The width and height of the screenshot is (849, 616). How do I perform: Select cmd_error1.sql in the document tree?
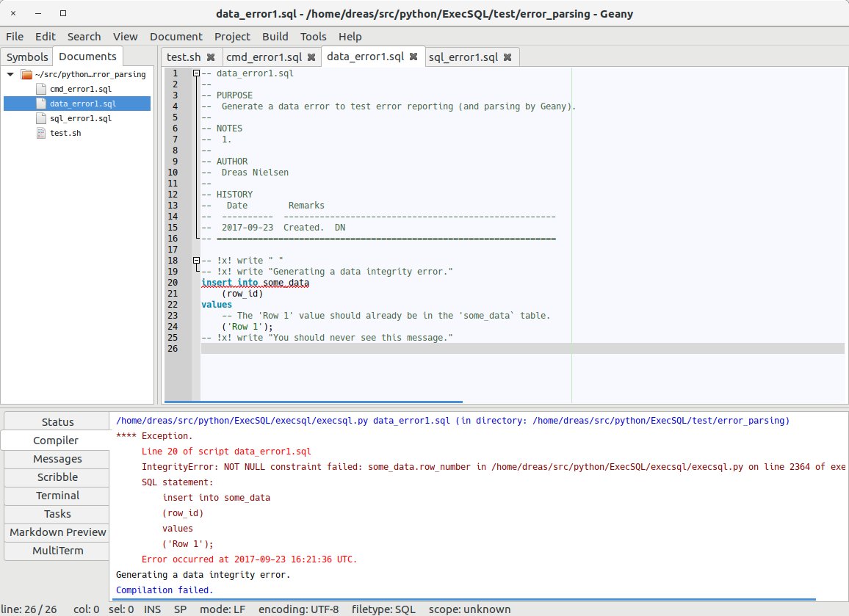pyautogui.click(x=81, y=89)
